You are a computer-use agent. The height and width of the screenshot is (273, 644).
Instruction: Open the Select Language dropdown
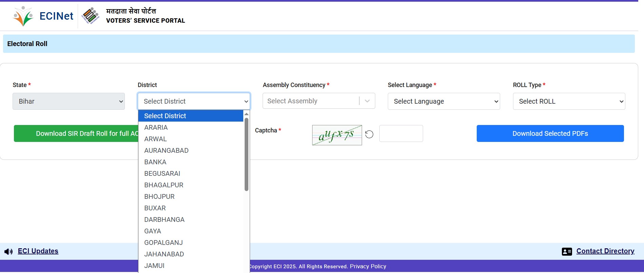[443, 101]
